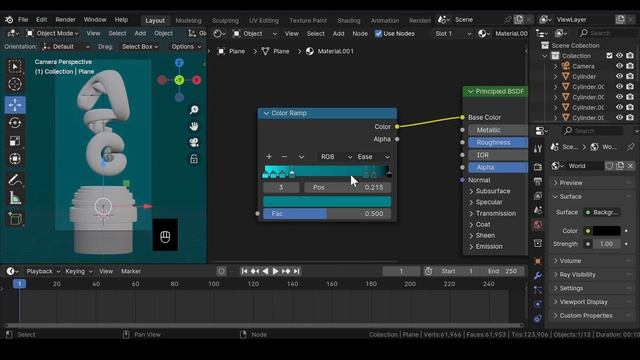The height and width of the screenshot is (360, 640).
Task: Open the Select Box drag dropdown
Action: [140, 47]
